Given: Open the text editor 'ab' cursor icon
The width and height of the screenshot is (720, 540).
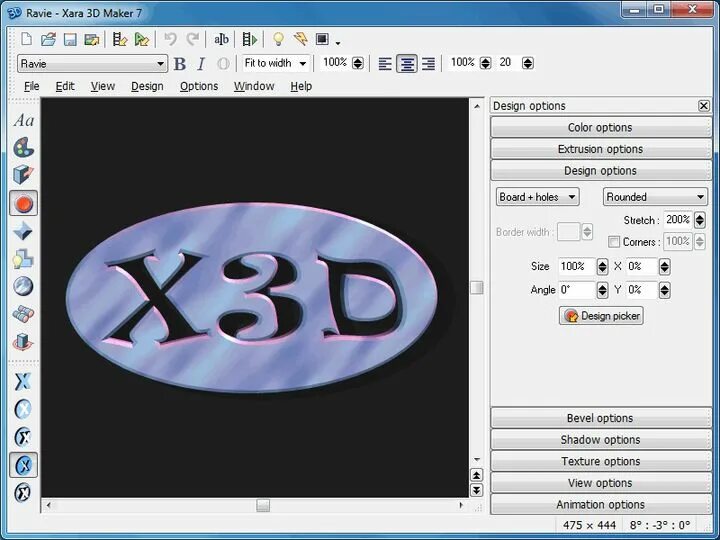Looking at the screenshot, I should [x=221, y=39].
